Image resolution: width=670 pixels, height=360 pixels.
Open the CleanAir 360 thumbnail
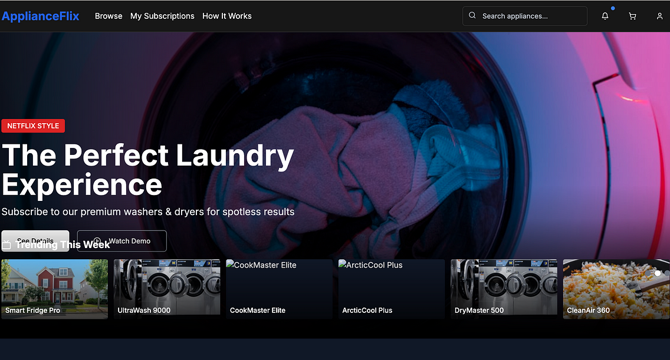coord(616,289)
